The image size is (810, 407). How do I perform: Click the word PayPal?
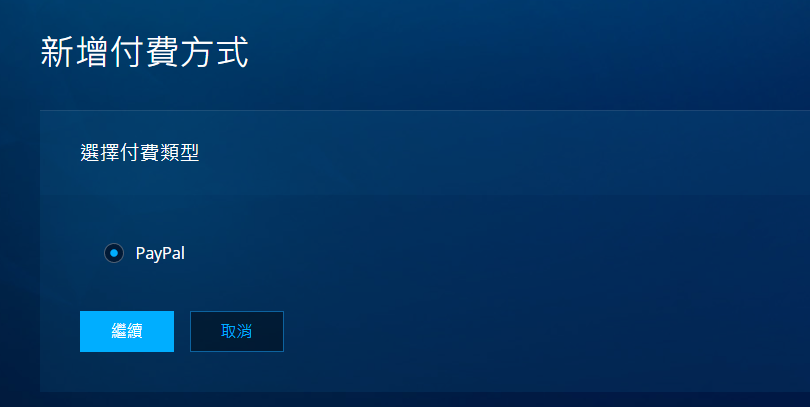[x=160, y=254]
